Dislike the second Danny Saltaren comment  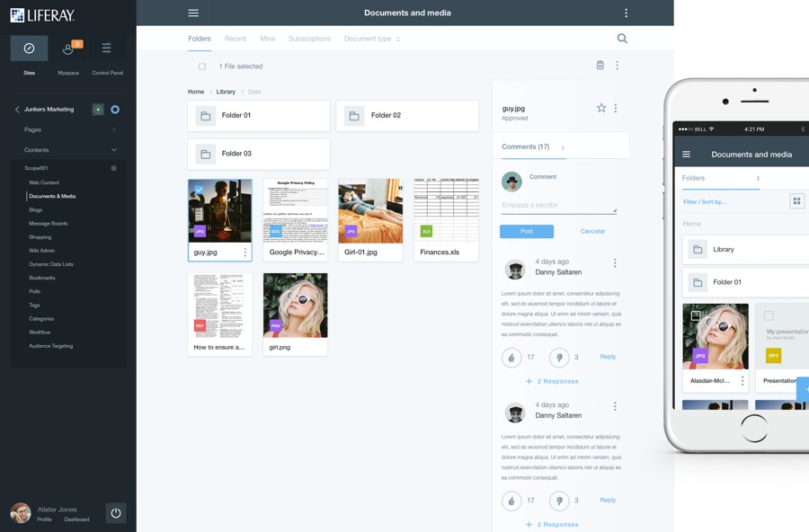tap(559, 501)
